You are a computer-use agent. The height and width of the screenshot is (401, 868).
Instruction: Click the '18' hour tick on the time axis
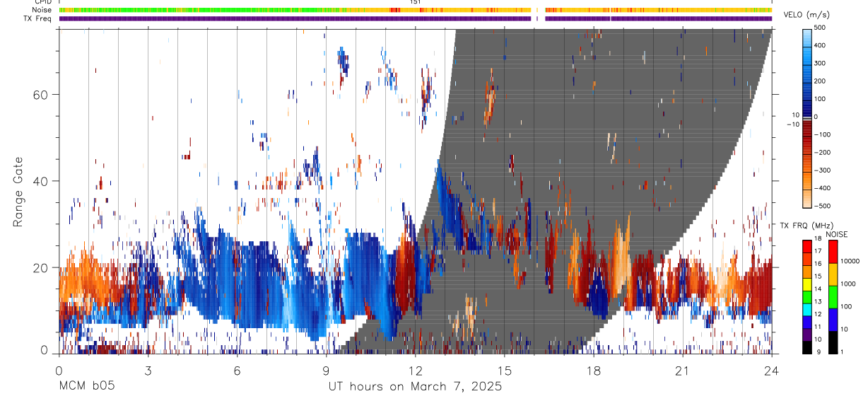(x=593, y=371)
